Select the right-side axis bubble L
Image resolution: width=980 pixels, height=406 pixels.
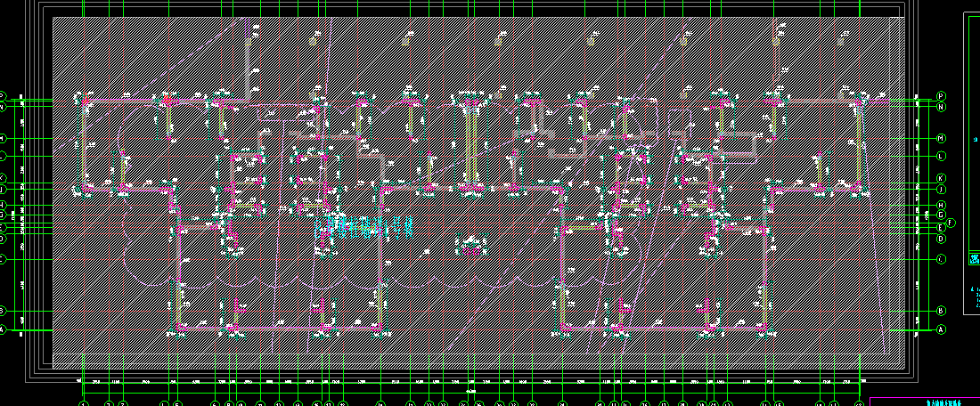pyautogui.click(x=942, y=156)
